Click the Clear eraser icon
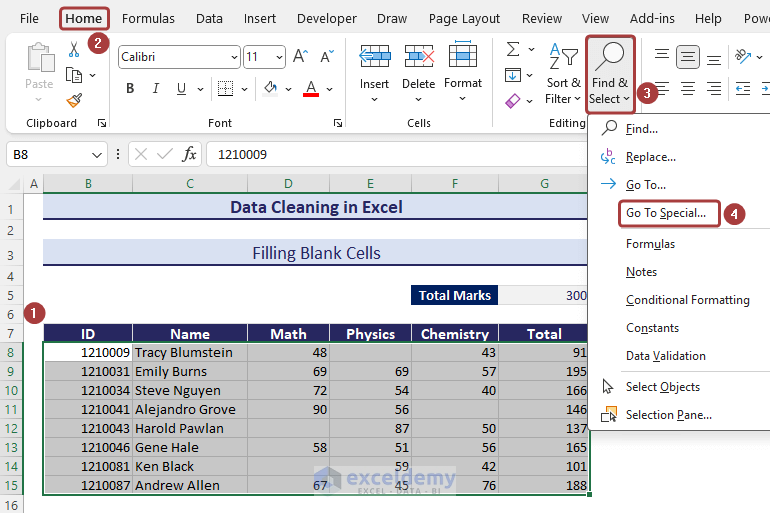Image resolution: width=770 pixels, height=513 pixels. (x=512, y=101)
